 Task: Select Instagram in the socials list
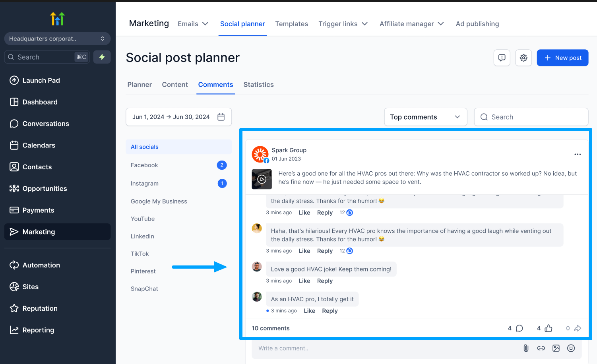145,184
